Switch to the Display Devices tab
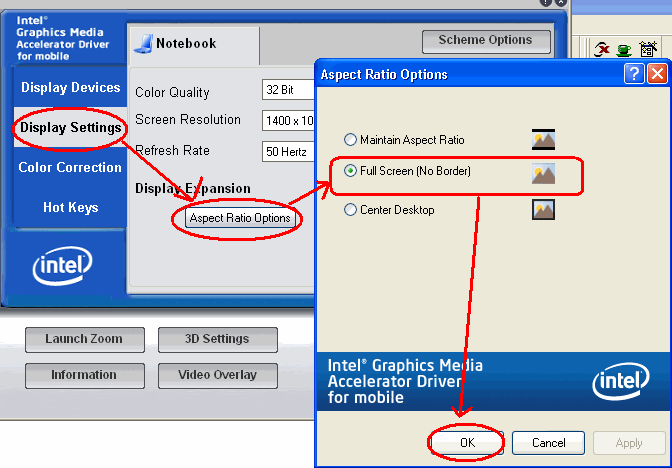Screen dimensions: 672x468 70,88
